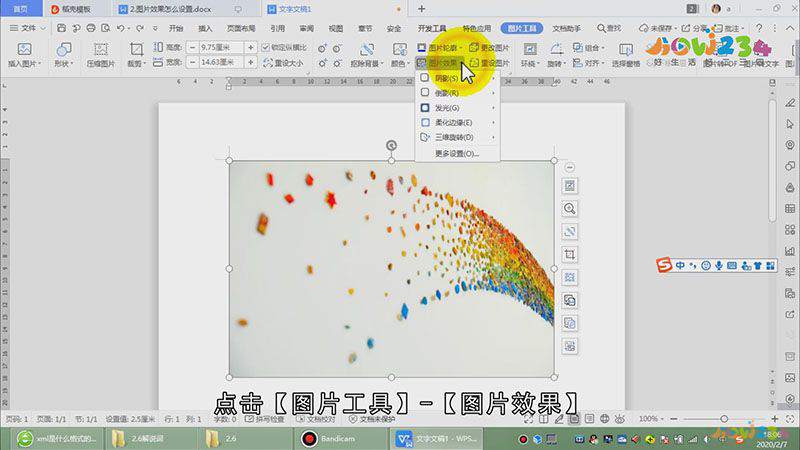
Task: Click the Help question mark icon
Action: click(759, 28)
